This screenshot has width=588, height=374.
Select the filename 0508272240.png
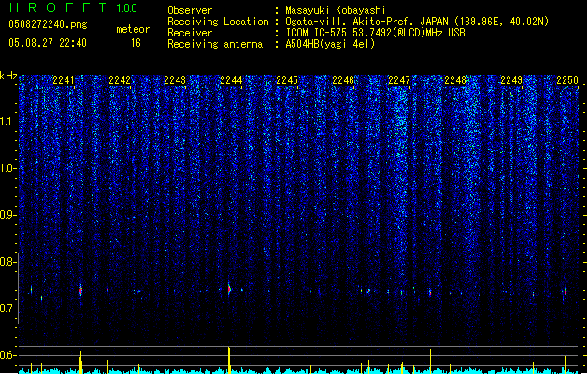[x=48, y=24]
